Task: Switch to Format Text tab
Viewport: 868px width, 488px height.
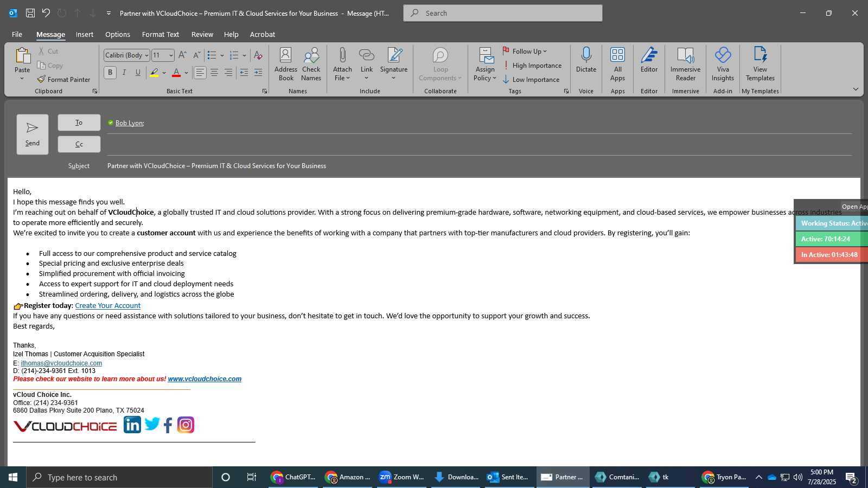Action: (x=161, y=34)
